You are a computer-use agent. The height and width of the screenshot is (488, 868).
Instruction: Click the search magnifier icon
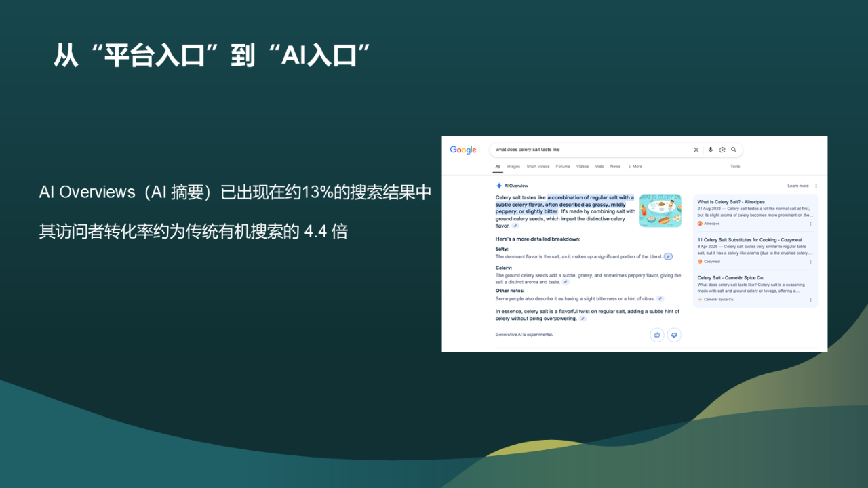pyautogui.click(x=734, y=149)
